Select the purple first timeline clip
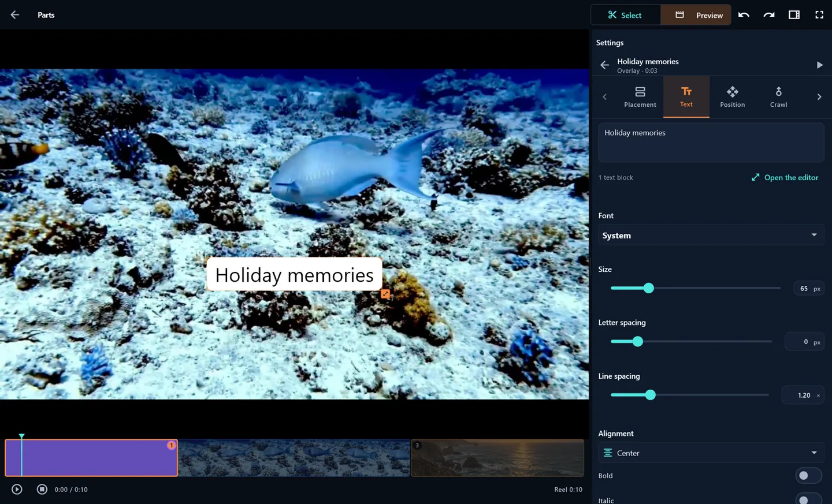 (91, 458)
